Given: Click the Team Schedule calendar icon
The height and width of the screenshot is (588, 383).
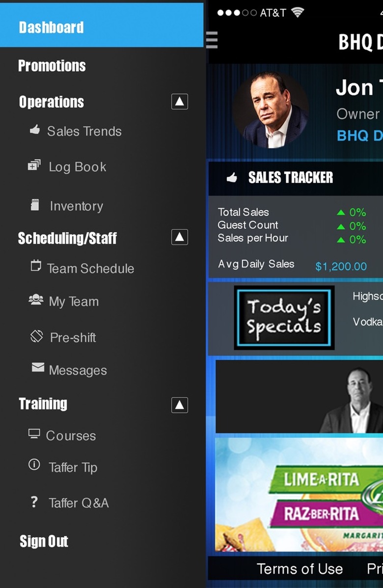Looking at the screenshot, I should point(36,266).
